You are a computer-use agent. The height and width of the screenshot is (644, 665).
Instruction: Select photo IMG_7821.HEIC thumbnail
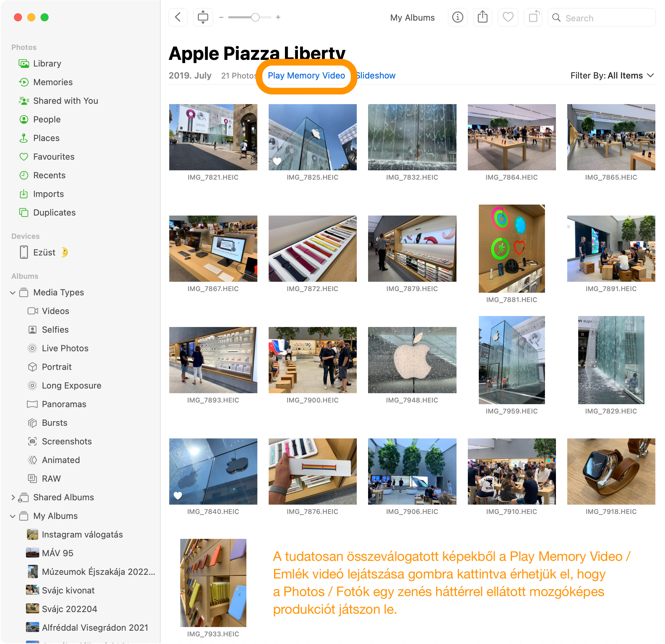coord(213,137)
